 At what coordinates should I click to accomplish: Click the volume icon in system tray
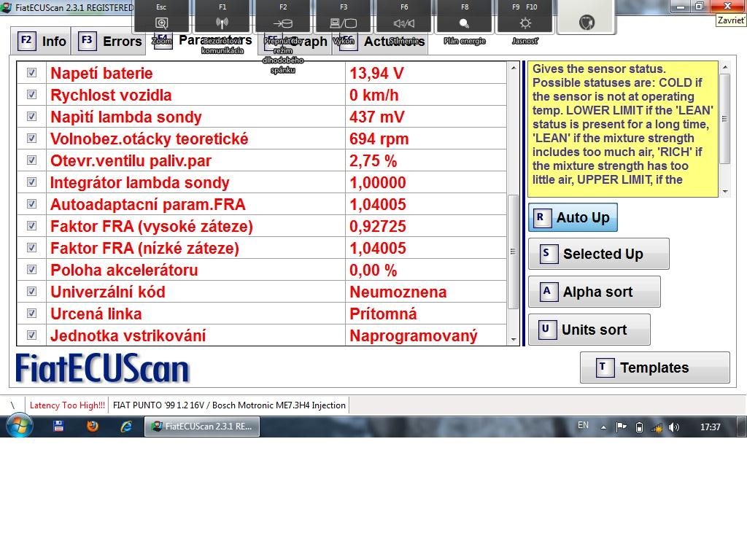pos(673,427)
